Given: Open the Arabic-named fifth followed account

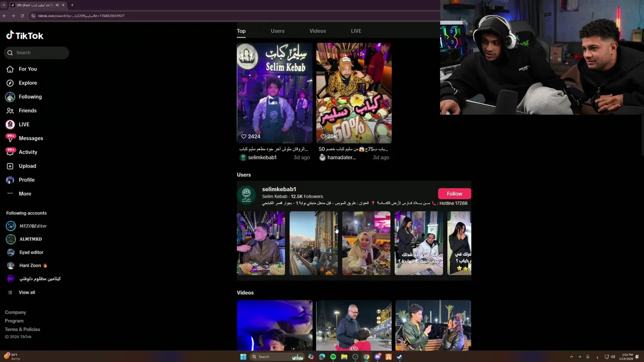Looking at the screenshot, I should click(33, 279).
